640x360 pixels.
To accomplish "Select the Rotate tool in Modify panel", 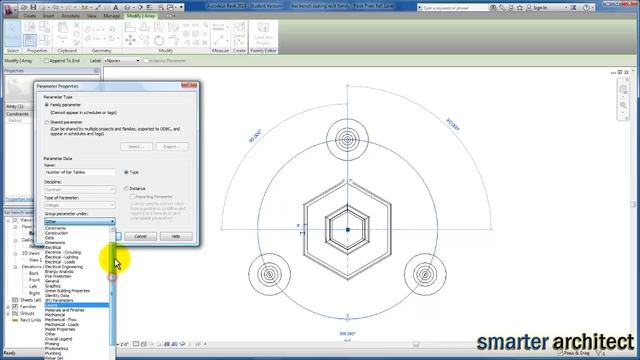I will pos(159,40).
